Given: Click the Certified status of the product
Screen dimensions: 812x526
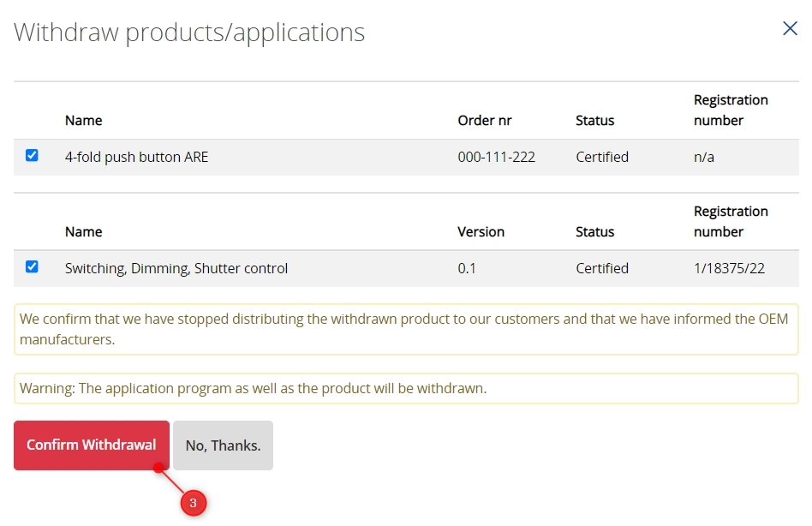Looking at the screenshot, I should (601, 157).
